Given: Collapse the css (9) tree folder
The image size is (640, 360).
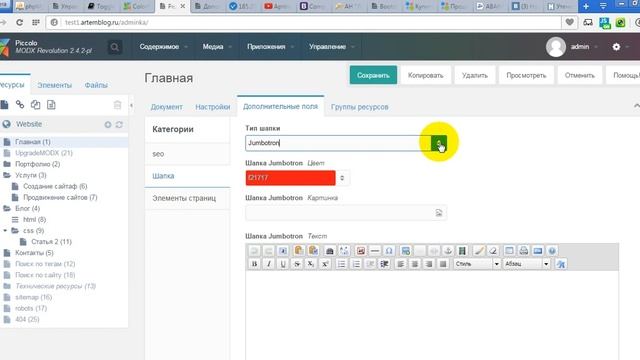Looking at the screenshot, I should coord(5,231).
